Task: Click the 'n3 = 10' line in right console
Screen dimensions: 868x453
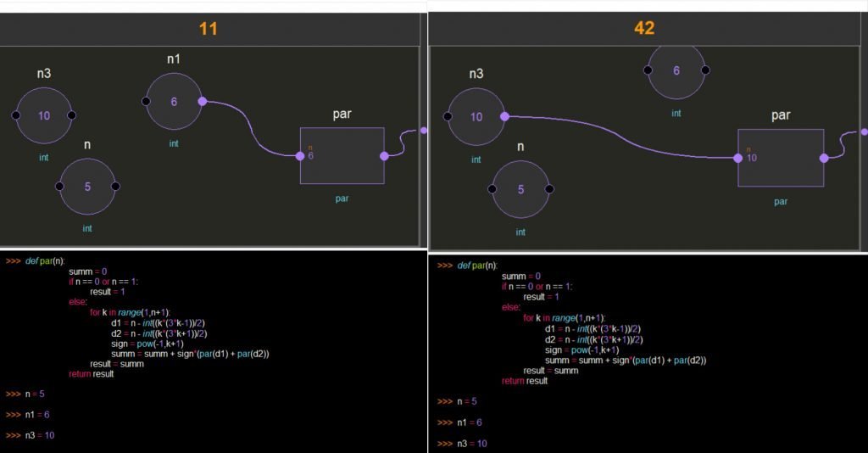Action: tap(472, 444)
